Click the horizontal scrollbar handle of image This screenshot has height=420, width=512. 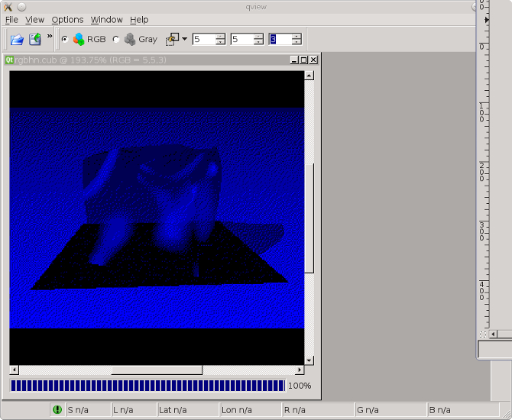point(157,370)
